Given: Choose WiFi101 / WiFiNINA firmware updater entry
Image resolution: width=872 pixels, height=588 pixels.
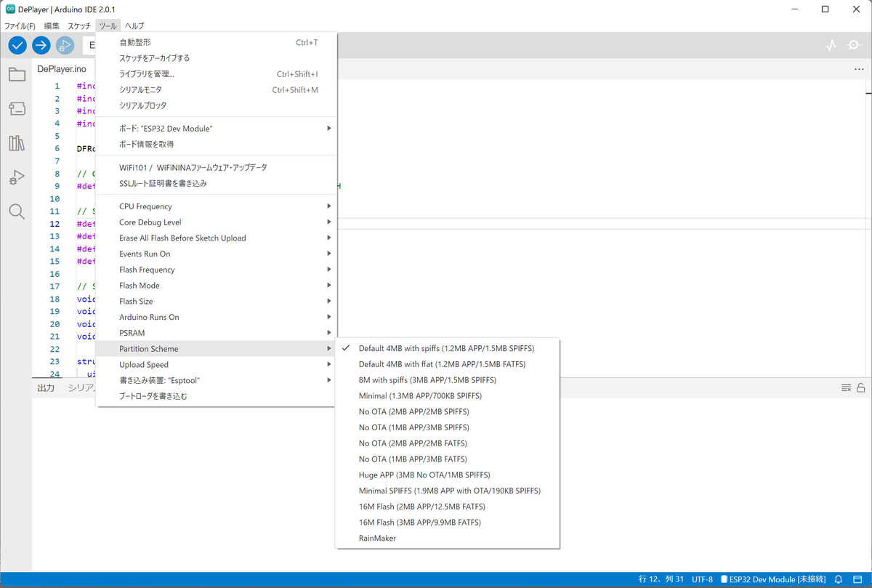Looking at the screenshot, I should 217,168.
